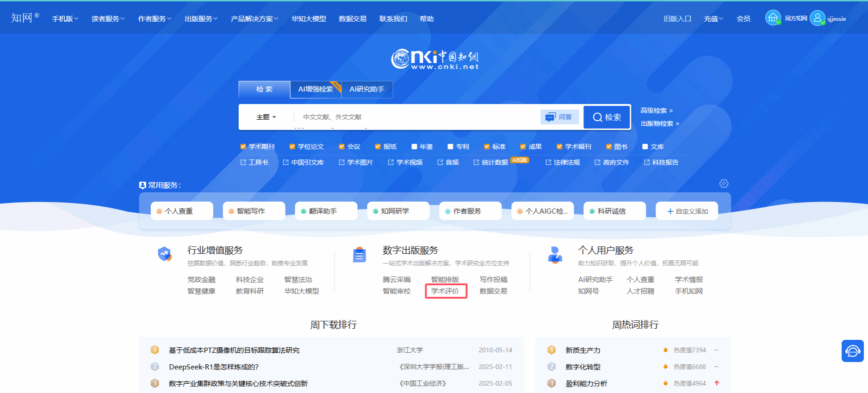
Task: Click rank 1 medal for 新质生产力
Action: 552,350
